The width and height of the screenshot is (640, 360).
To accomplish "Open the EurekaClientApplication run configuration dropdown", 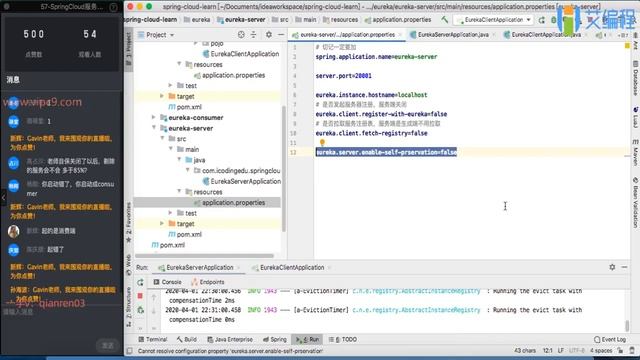I will (x=494, y=20).
